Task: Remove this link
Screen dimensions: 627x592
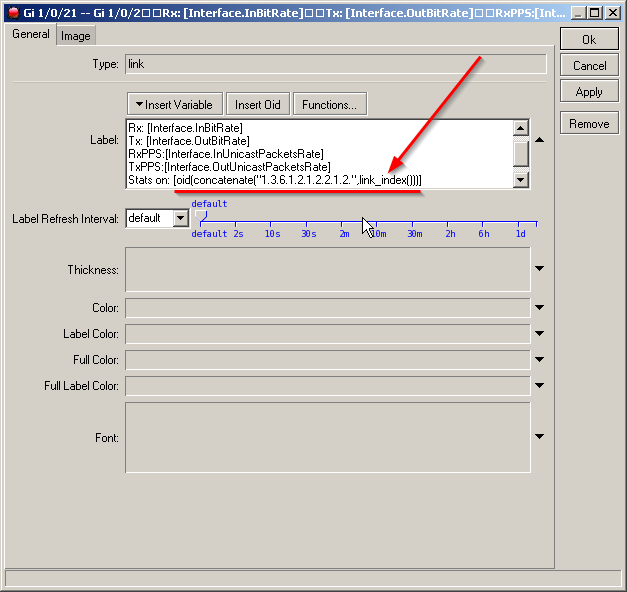Action: tap(589, 123)
